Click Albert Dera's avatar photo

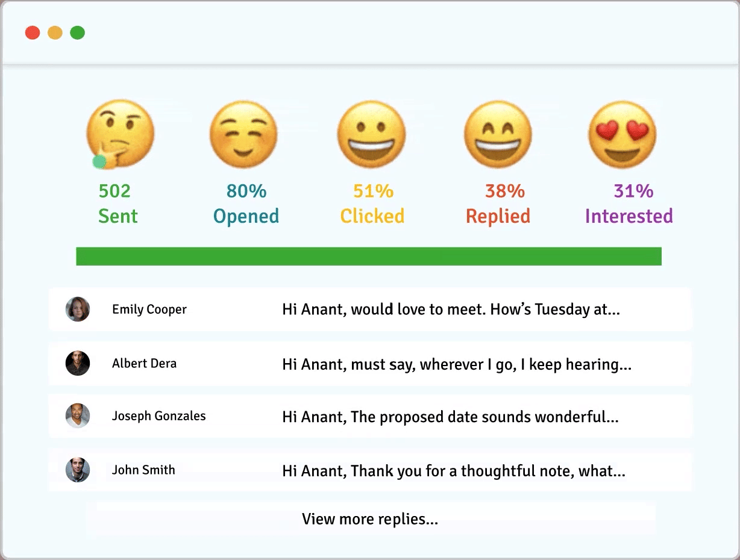78,363
